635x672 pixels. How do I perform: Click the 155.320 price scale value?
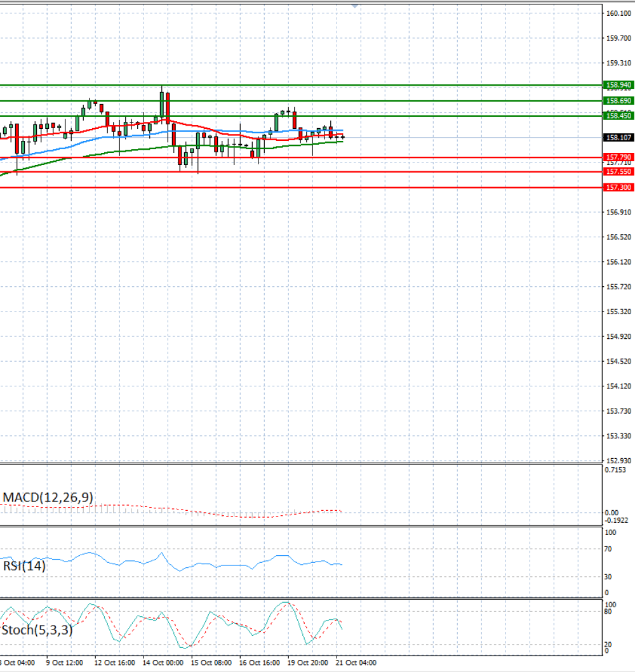pos(618,312)
